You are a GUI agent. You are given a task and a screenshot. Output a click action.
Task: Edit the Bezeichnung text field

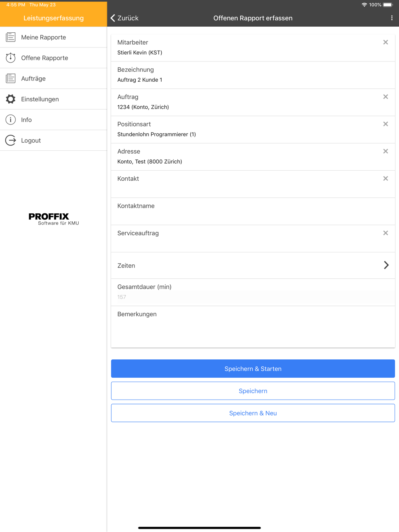[253, 75]
